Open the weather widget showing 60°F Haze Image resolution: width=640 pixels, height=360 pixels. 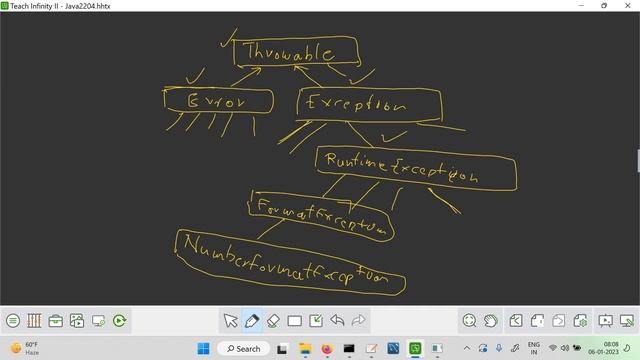(25, 348)
